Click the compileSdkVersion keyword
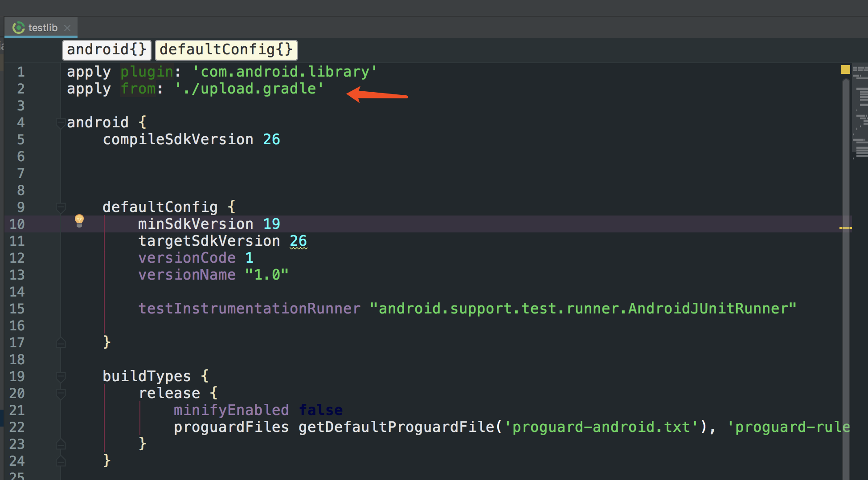This screenshot has width=868, height=480. [x=178, y=139]
